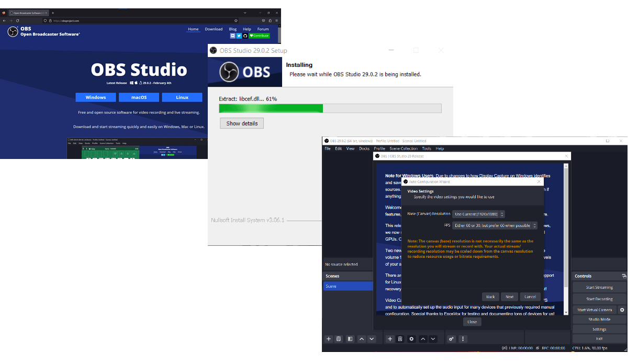Click the green Contribute button
638x364 pixels.
(259, 36)
